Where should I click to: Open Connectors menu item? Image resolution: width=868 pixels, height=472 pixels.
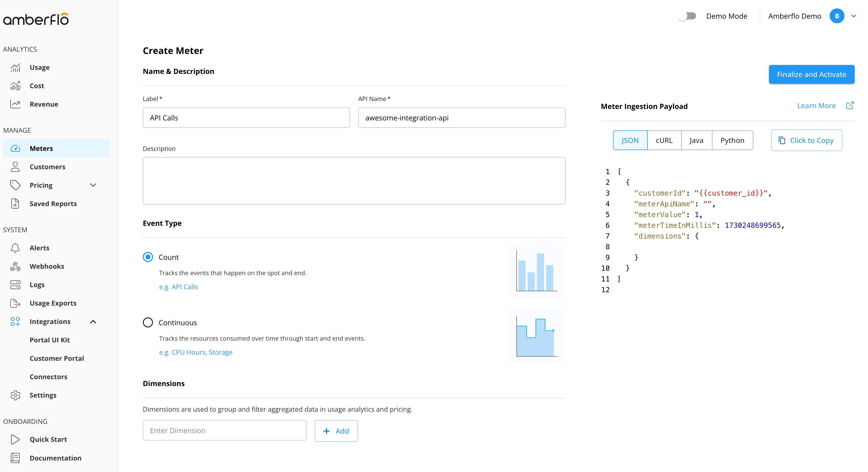coord(49,377)
